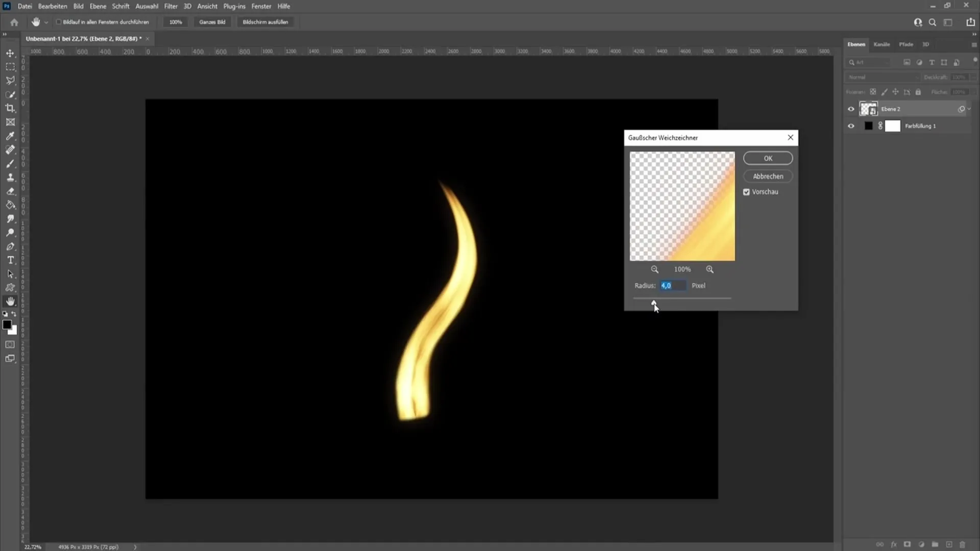The width and height of the screenshot is (980, 551).
Task: Open the Ebenen panel menu
Action: [974, 44]
